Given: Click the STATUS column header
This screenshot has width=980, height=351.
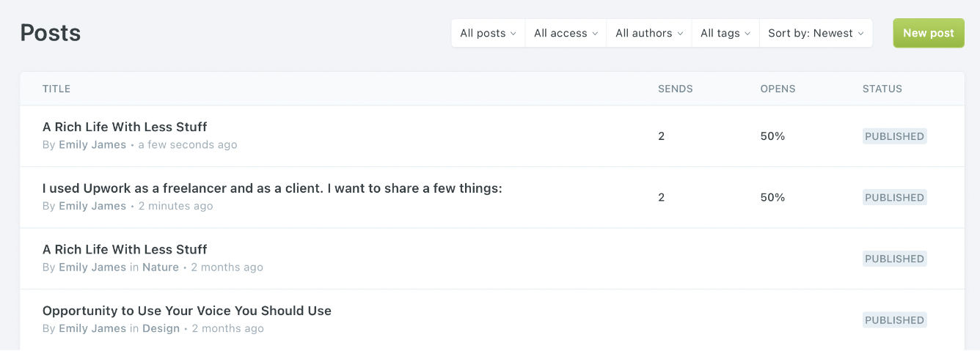Looking at the screenshot, I should pos(882,89).
